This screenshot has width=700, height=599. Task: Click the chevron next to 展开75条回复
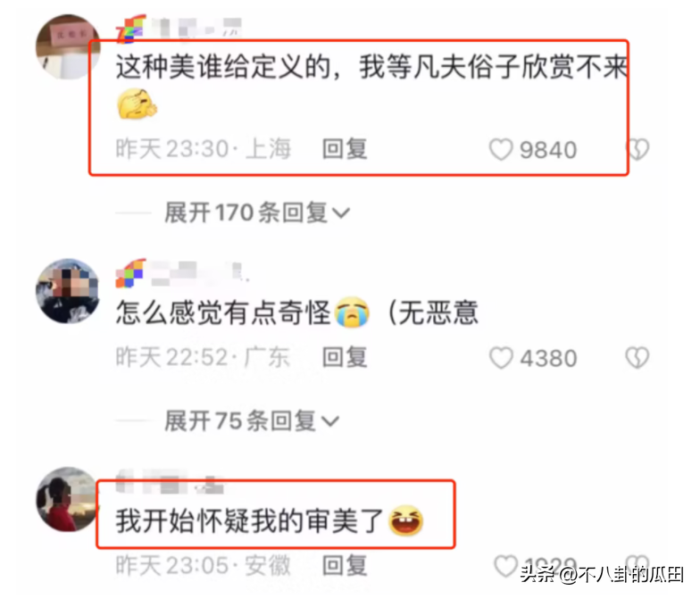click(330, 421)
